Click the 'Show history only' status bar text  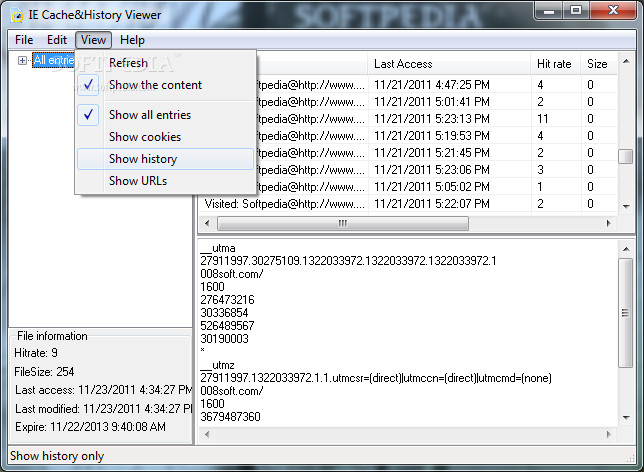pyautogui.click(x=57, y=456)
